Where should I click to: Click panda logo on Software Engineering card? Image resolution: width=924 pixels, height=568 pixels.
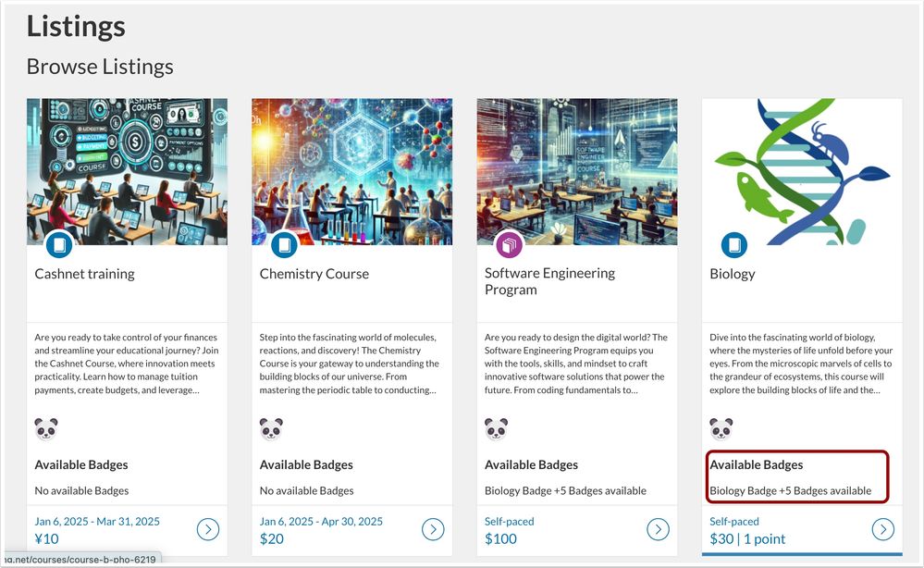pyautogui.click(x=497, y=428)
